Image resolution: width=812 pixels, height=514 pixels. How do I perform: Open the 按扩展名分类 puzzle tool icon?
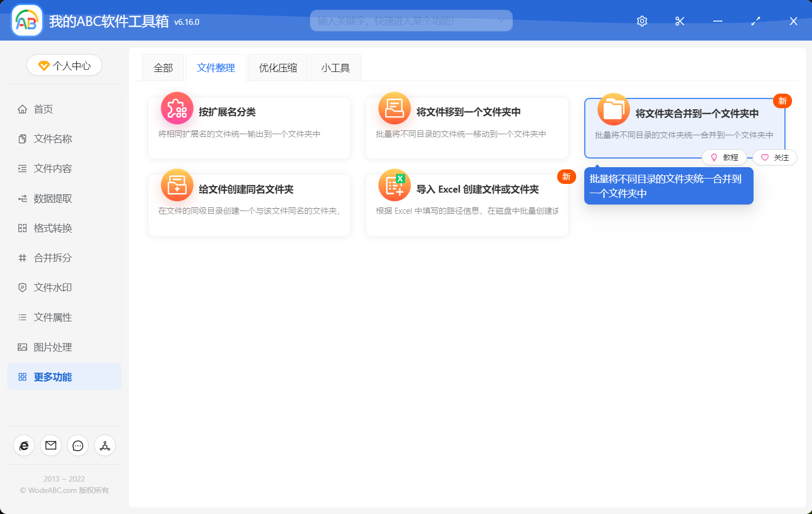177,108
